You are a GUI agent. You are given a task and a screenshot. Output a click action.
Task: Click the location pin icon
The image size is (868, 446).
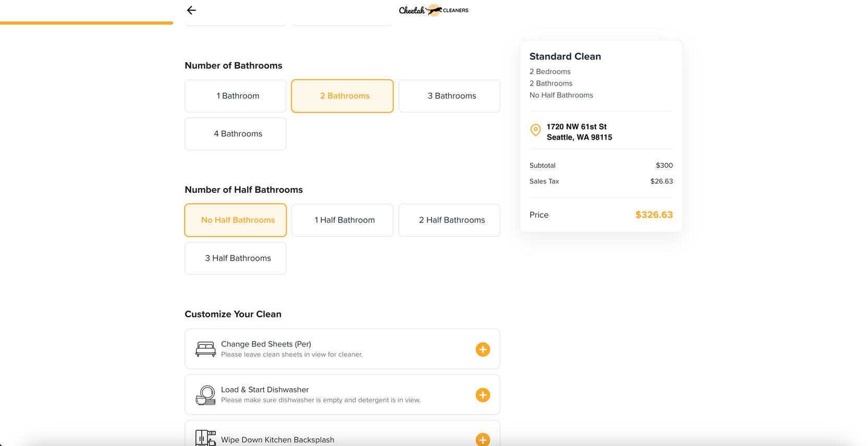[x=535, y=130]
